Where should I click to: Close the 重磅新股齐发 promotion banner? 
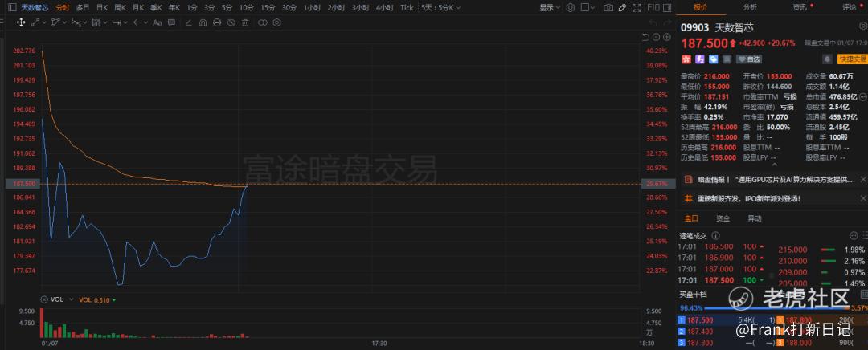click(863, 198)
